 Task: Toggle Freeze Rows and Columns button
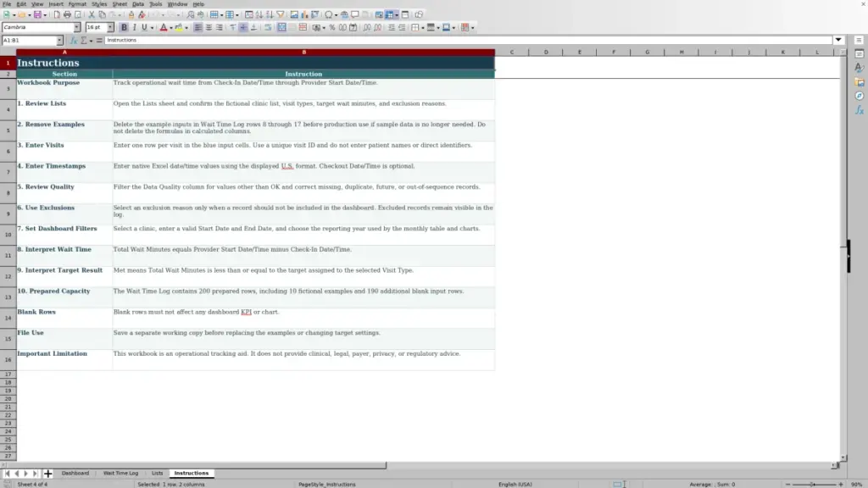[389, 15]
